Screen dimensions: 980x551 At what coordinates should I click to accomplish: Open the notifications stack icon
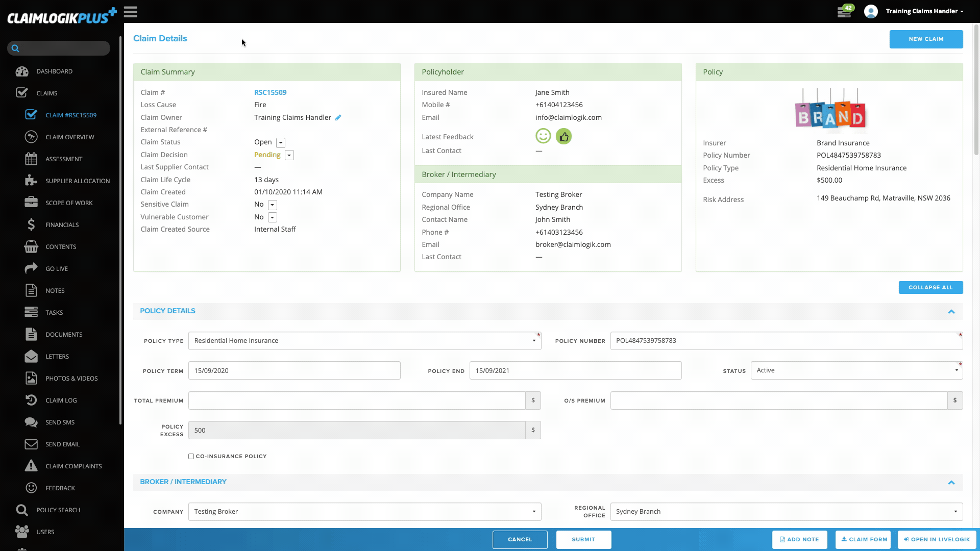pos(844,12)
